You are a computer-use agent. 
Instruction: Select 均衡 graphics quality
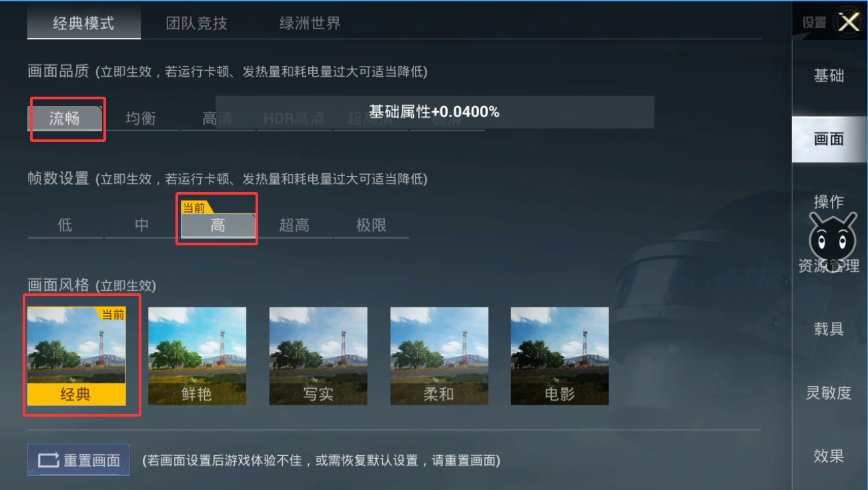[141, 119]
